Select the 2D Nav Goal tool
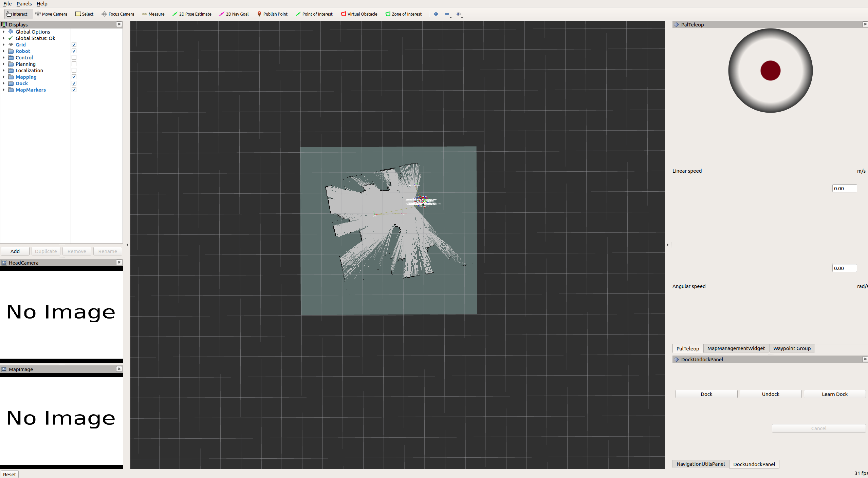Image resolution: width=868 pixels, height=478 pixels. coord(234,14)
